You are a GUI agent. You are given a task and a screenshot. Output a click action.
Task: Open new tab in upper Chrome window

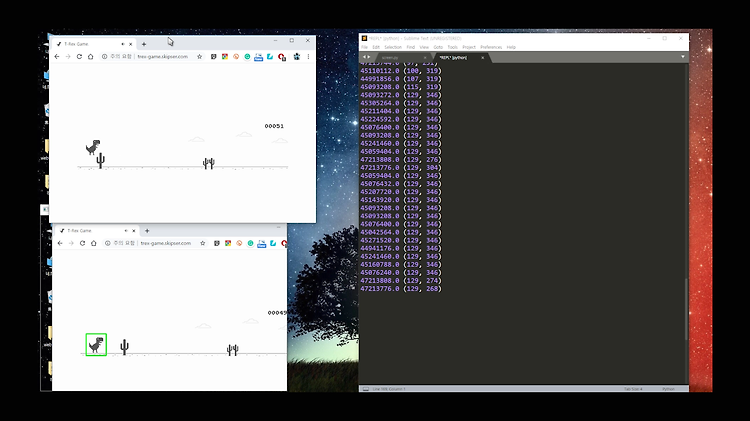click(x=143, y=44)
